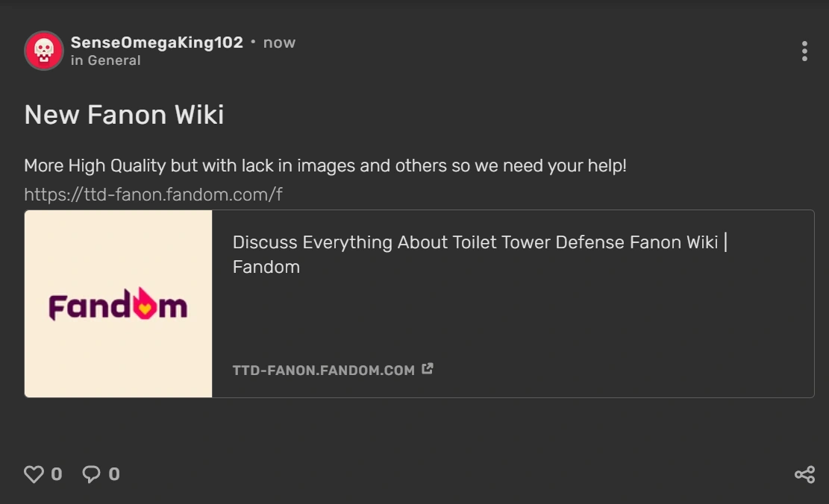829x504 pixels.
Task: Click the heart icon to like the post
Action: pos(34,473)
